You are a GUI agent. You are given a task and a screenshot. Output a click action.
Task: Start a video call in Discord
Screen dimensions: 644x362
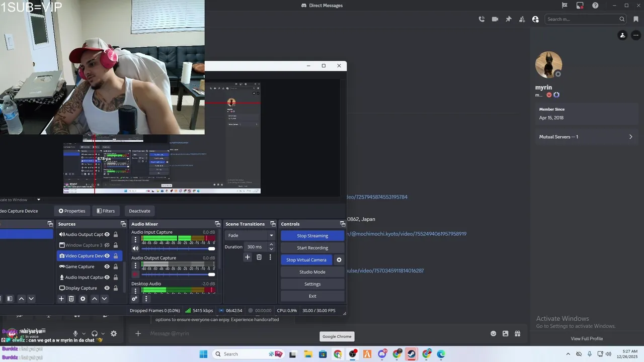coord(495,19)
